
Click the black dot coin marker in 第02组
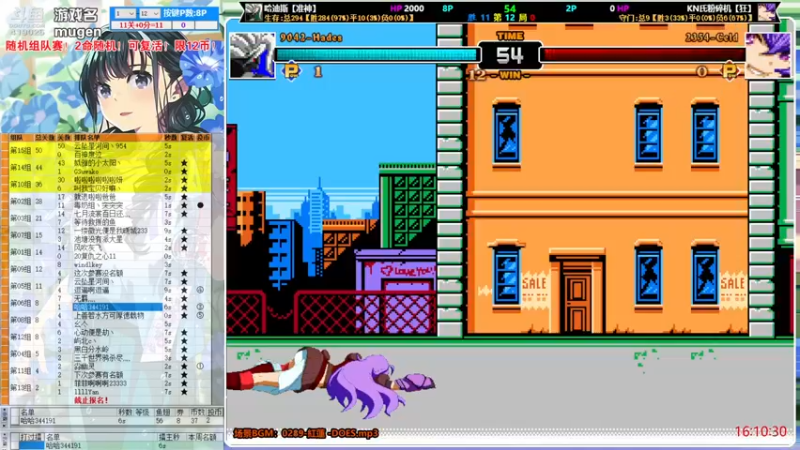[x=201, y=205]
